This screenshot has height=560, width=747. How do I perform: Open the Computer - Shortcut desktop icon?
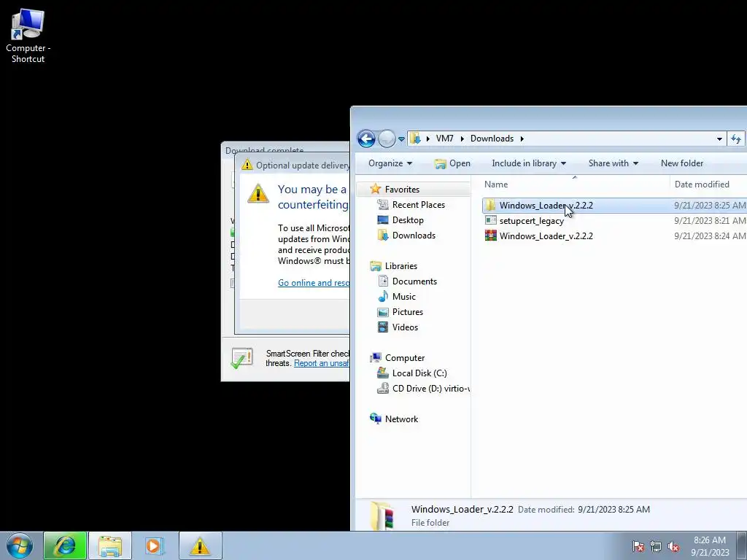28,36
